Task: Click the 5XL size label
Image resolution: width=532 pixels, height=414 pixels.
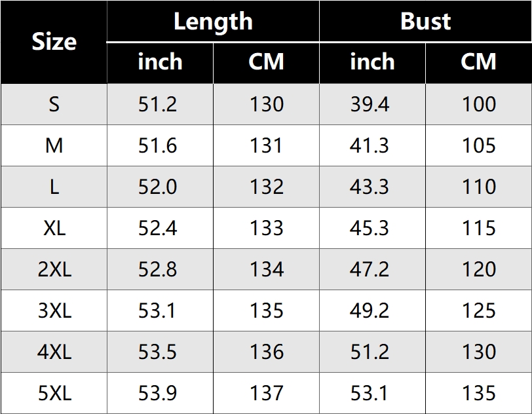Action: coord(54,393)
